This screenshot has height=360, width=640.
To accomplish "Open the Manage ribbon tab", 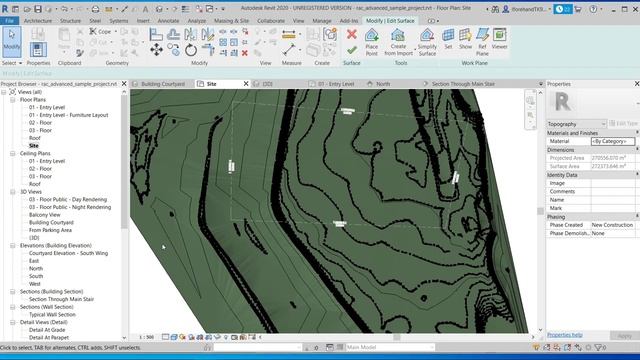I will point(322,20).
